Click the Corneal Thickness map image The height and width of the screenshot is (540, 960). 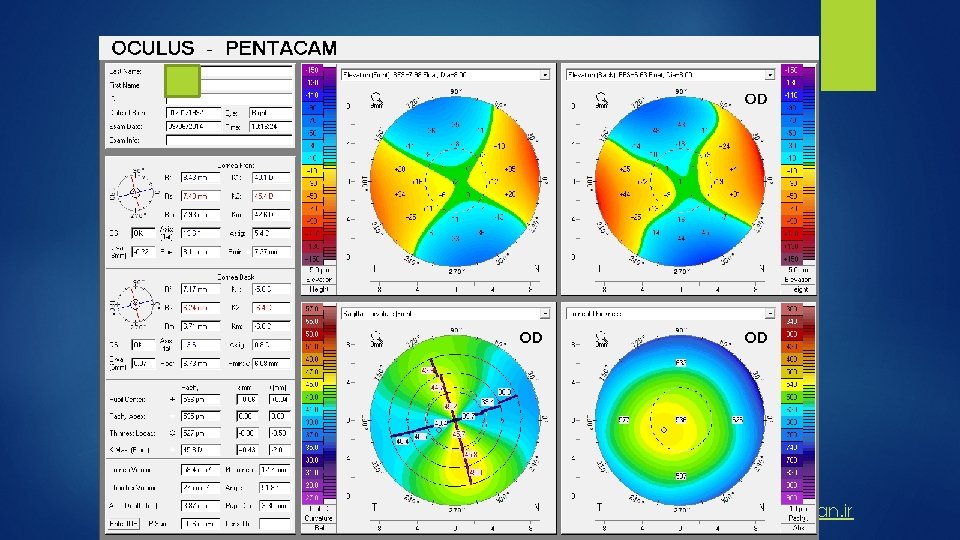click(x=680, y=420)
